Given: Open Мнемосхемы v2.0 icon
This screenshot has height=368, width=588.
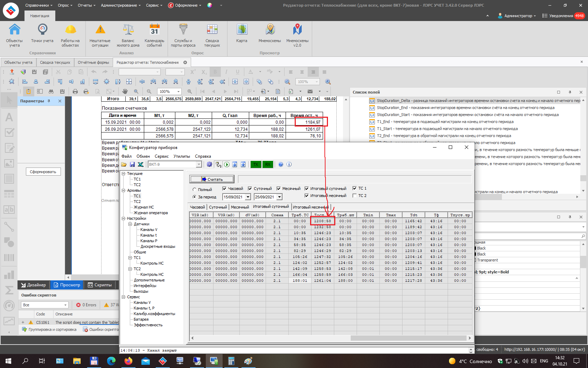Looking at the screenshot, I should 297,35.
